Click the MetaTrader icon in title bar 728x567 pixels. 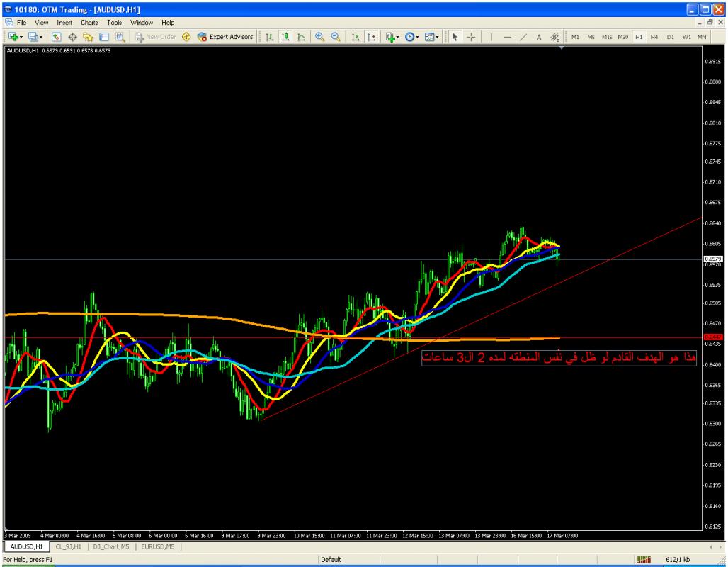click(x=8, y=9)
